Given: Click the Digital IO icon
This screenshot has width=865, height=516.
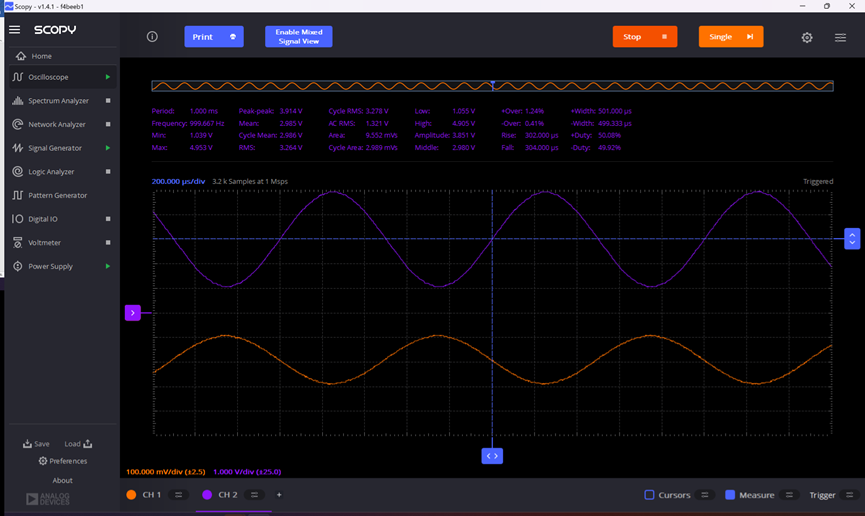Looking at the screenshot, I should (x=18, y=219).
